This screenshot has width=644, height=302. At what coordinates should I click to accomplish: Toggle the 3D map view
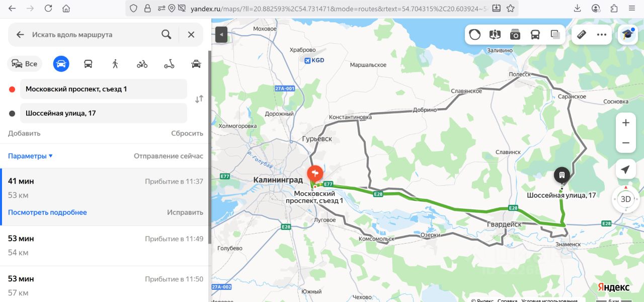click(x=625, y=199)
